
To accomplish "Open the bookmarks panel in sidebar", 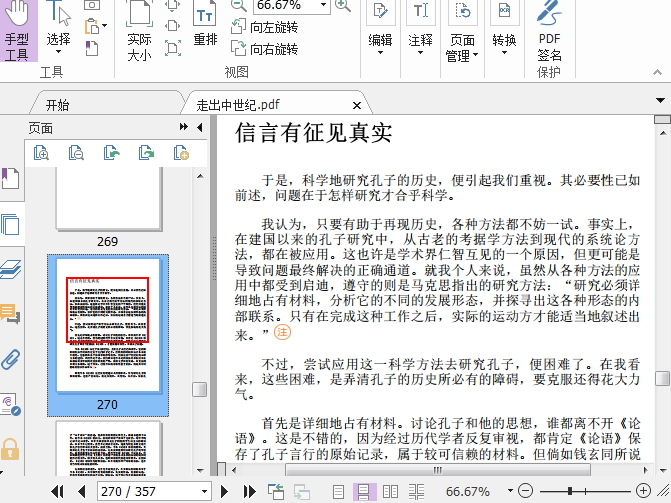I will click(x=10, y=178).
